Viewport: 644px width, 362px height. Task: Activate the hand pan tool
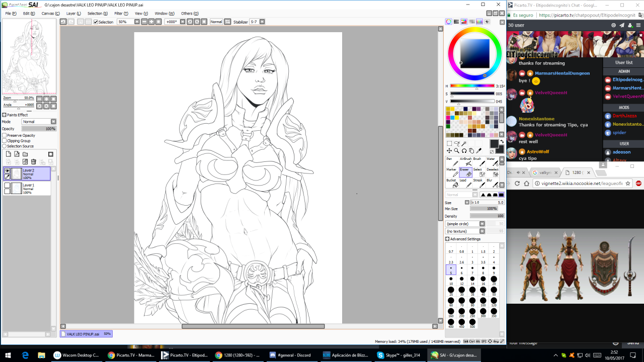click(471, 151)
